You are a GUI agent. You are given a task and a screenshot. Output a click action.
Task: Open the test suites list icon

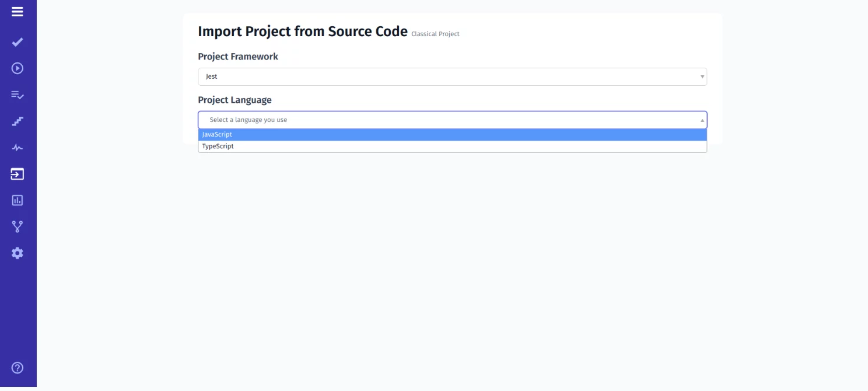(17, 95)
